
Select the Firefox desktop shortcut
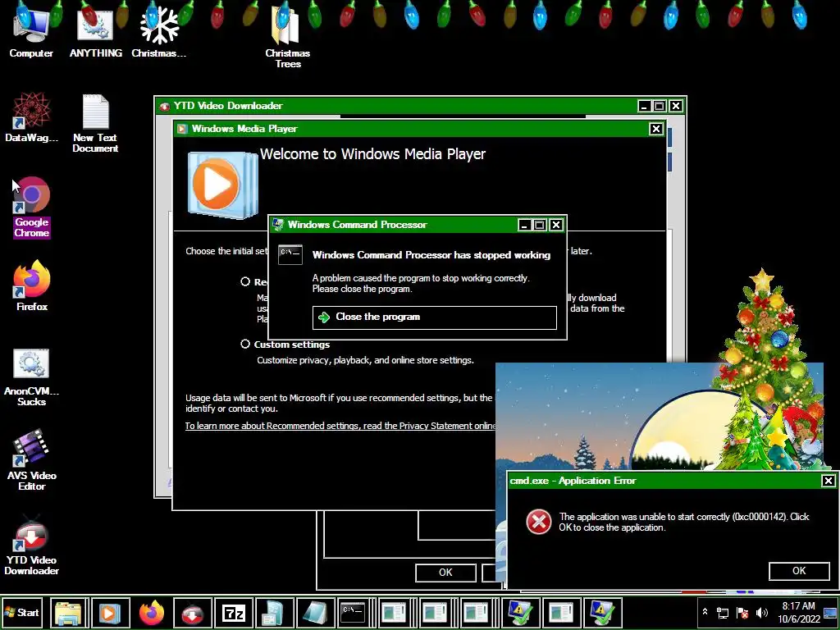(x=32, y=285)
